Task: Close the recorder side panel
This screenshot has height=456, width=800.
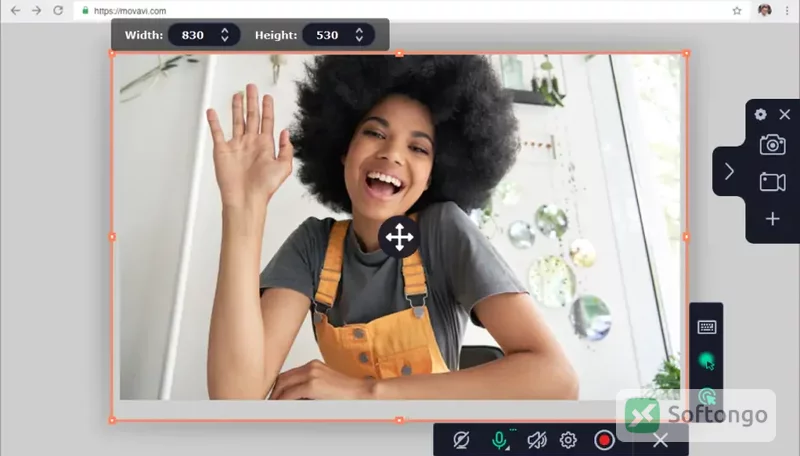Action: [785, 114]
